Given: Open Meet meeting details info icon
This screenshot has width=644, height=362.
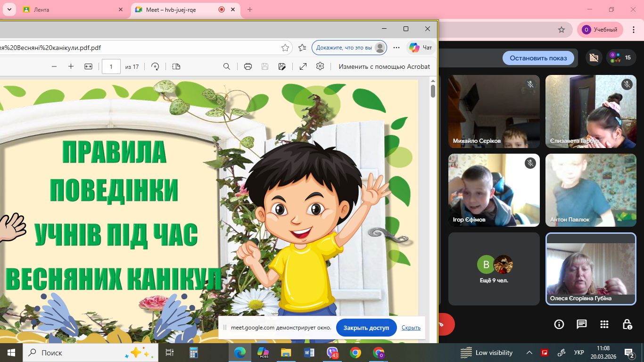Looking at the screenshot, I should pos(559,324).
